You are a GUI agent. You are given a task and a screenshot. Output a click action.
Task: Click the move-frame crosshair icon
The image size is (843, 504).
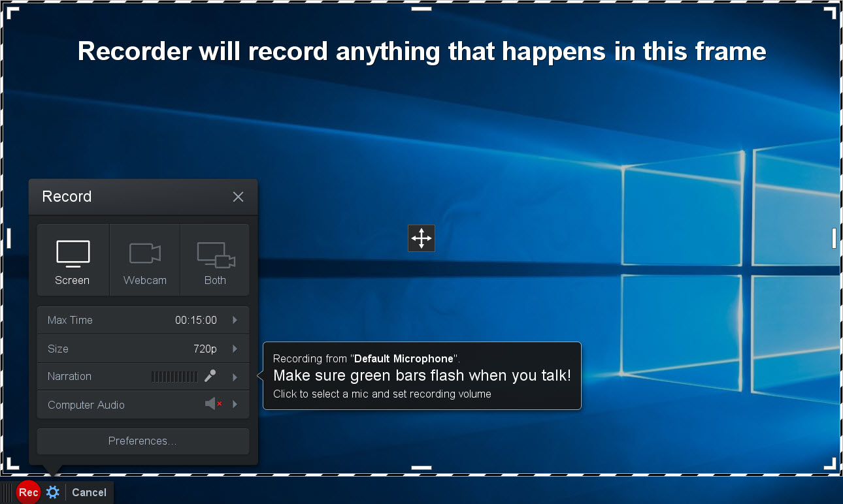(421, 238)
